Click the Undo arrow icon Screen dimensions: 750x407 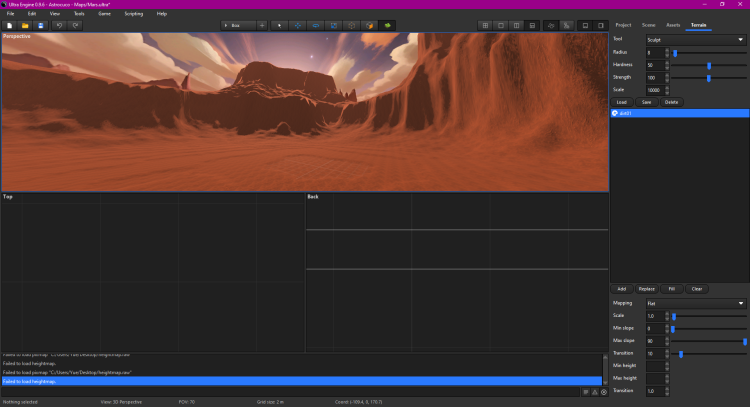(x=59, y=24)
